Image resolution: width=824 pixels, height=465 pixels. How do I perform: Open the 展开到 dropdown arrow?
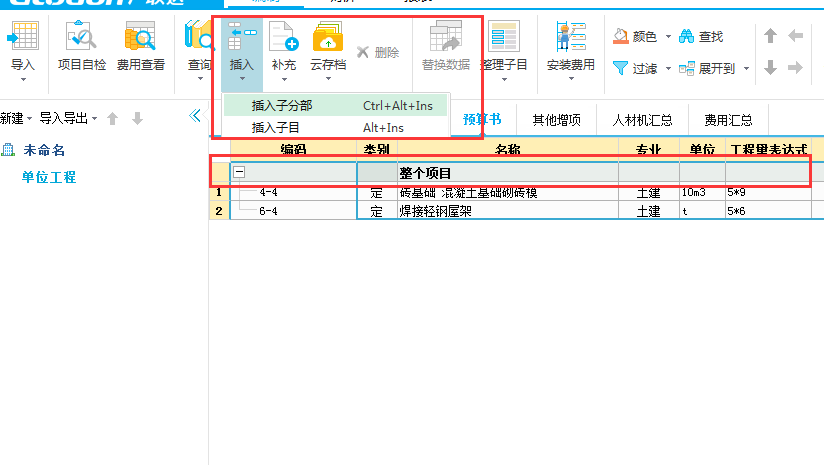[746, 69]
